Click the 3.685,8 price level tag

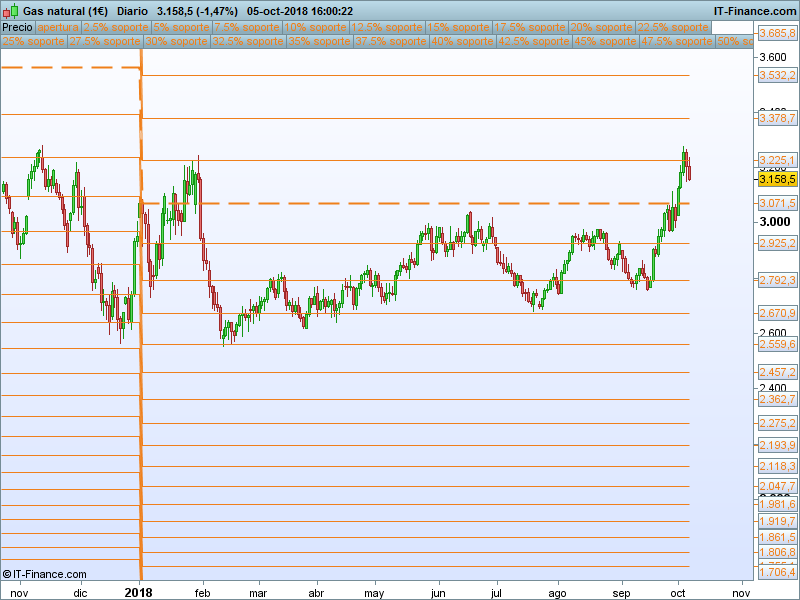(x=777, y=33)
